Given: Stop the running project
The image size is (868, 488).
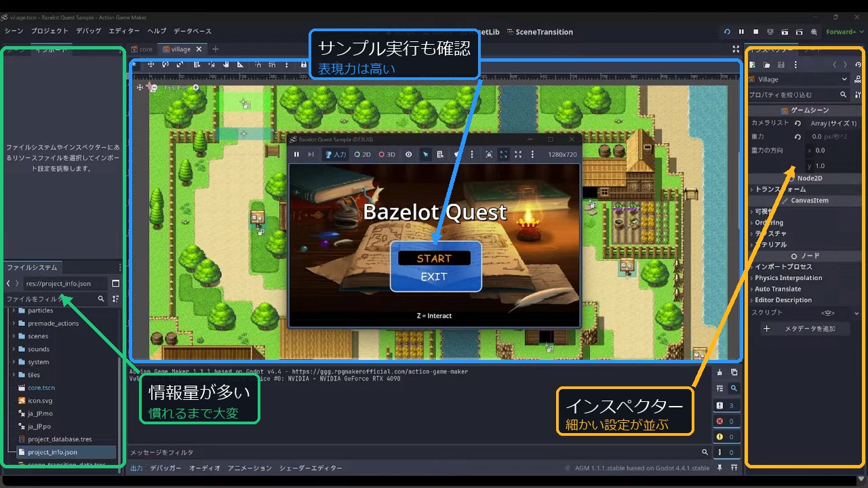Looking at the screenshot, I should point(755,32).
